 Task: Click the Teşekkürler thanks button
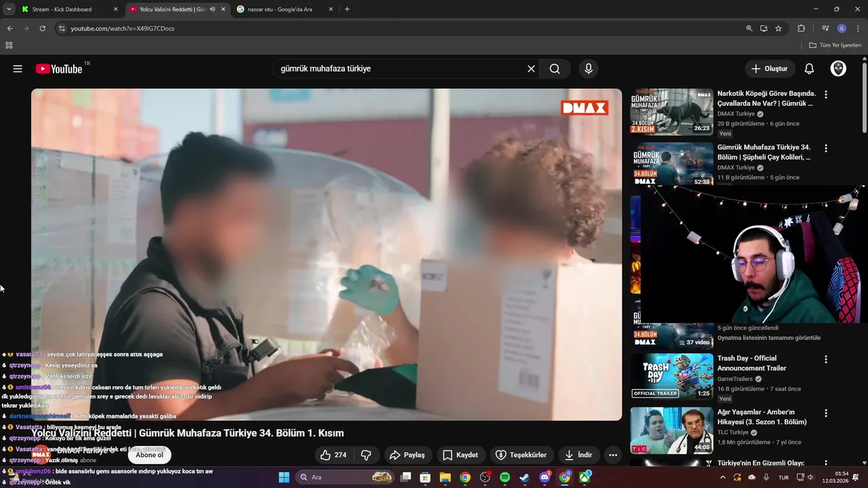(521, 455)
